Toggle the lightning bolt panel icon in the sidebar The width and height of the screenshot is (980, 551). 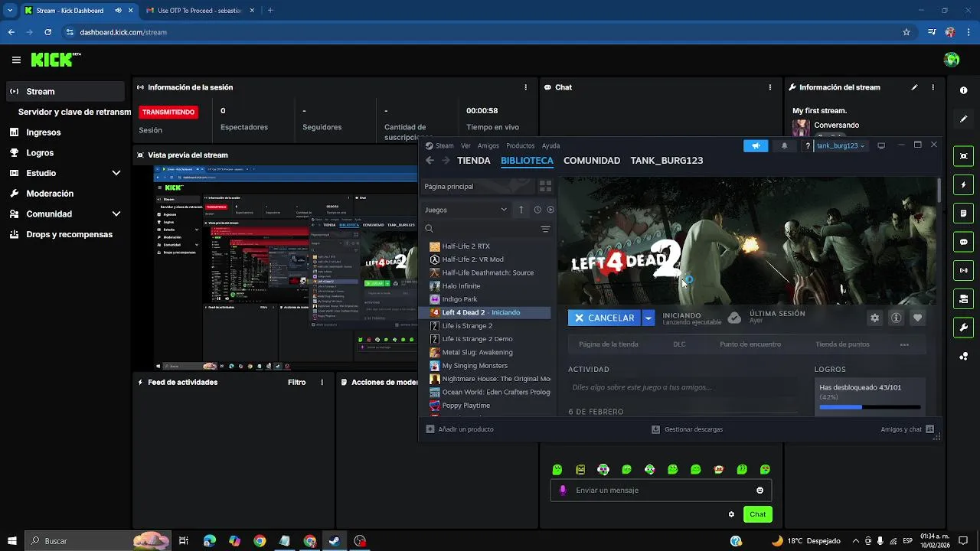click(x=963, y=184)
